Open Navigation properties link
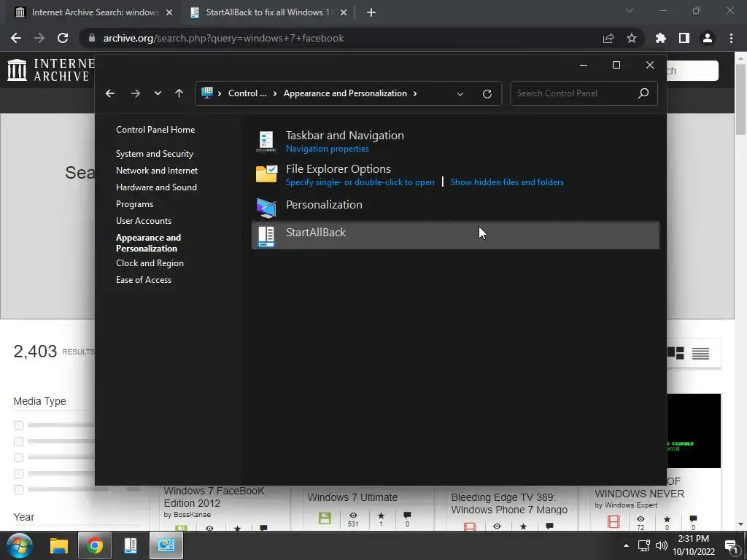 (328, 149)
